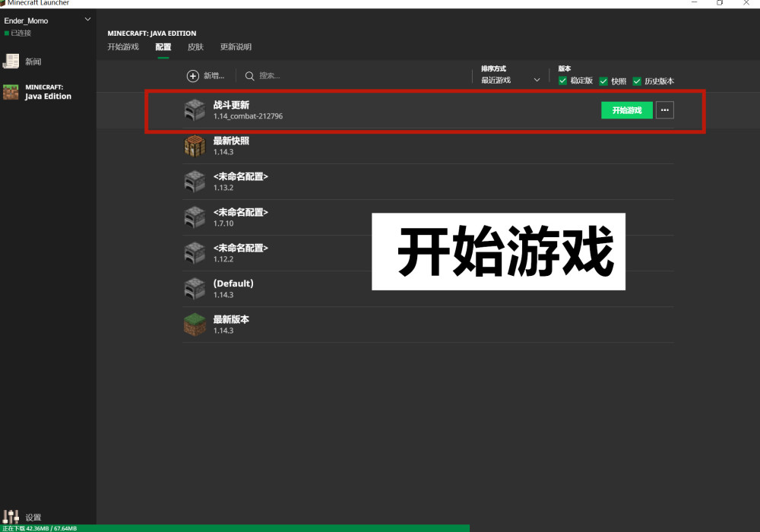Screen dimensions: 760x532
Task: Select the <未命名配置> 1.7.10 row
Action: click(x=429, y=217)
